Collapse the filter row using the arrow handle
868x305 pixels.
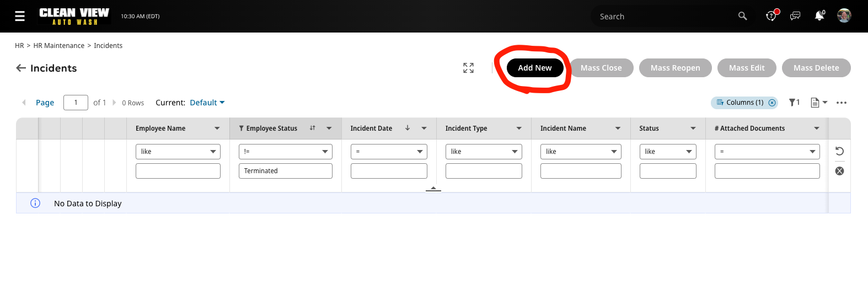tap(433, 189)
